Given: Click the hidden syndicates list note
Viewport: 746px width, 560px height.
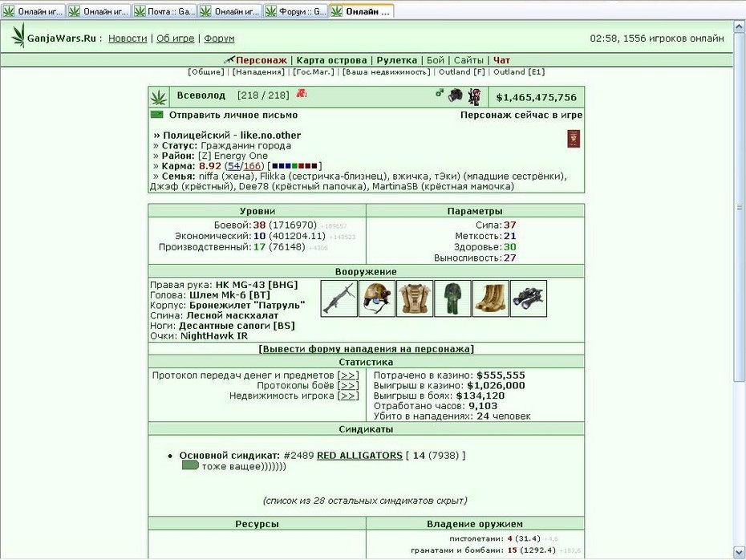Looking at the screenshot, I should click(365, 501).
